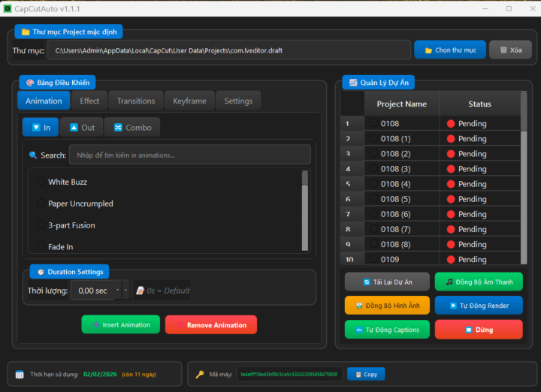Click the Tự Động Captions button

[x=387, y=330]
